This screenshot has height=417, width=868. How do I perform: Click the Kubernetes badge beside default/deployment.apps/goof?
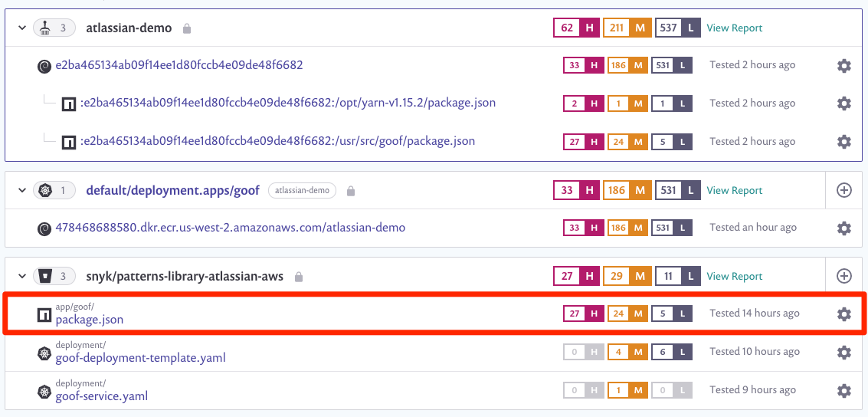(x=54, y=191)
